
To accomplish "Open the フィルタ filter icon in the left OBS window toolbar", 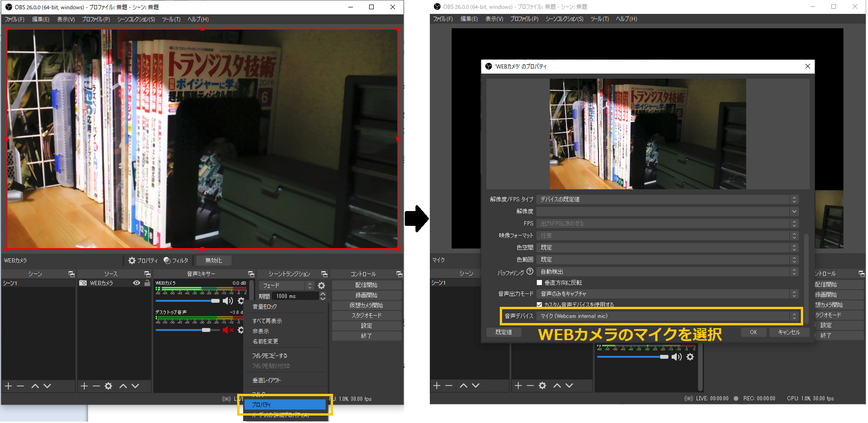I will pyautogui.click(x=167, y=261).
